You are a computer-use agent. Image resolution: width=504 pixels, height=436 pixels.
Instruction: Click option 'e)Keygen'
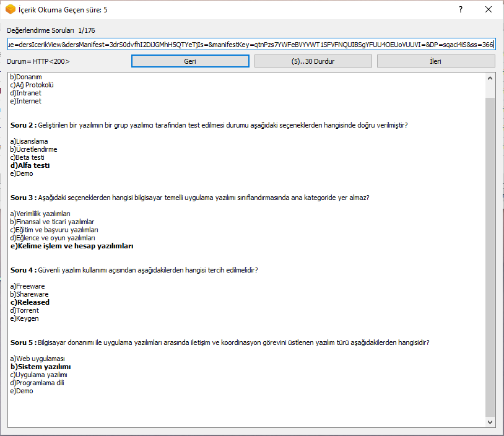point(24,318)
